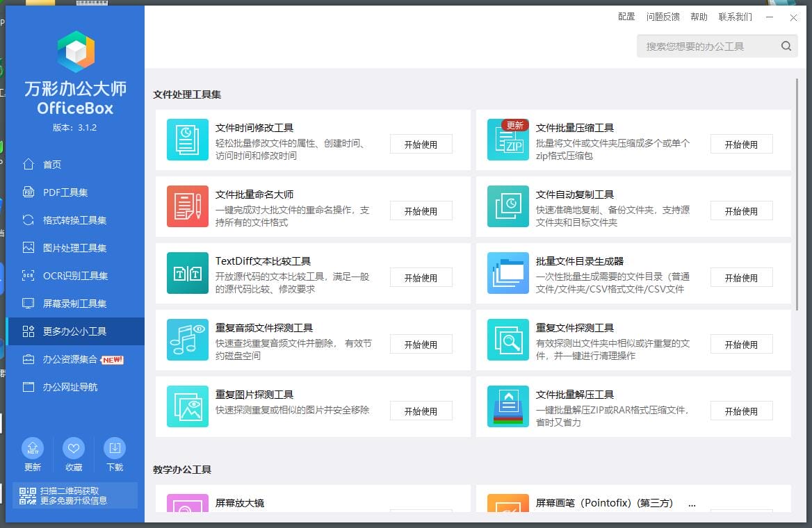Start 文件自动复制工具 with 开始使用
The image size is (812, 528).
tap(741, 211)
